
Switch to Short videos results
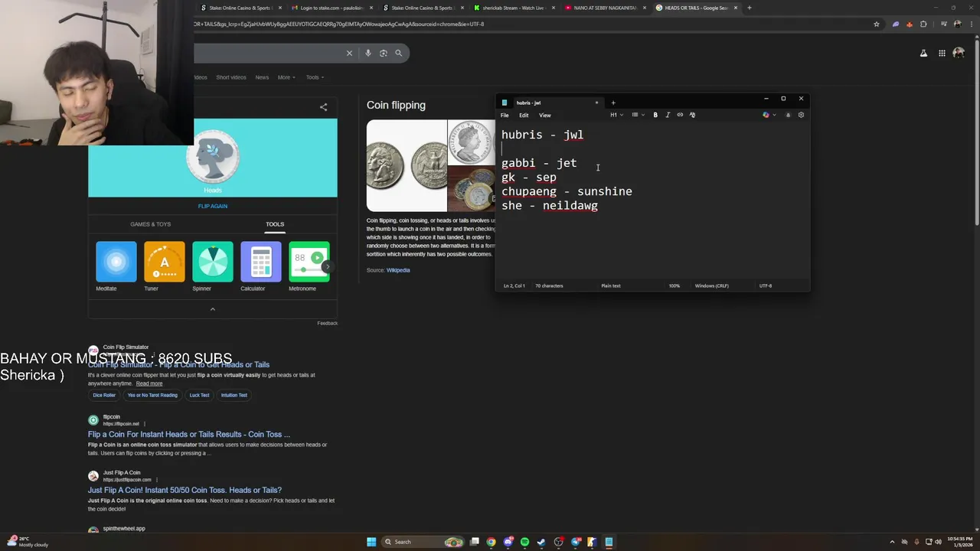(230, 77)
